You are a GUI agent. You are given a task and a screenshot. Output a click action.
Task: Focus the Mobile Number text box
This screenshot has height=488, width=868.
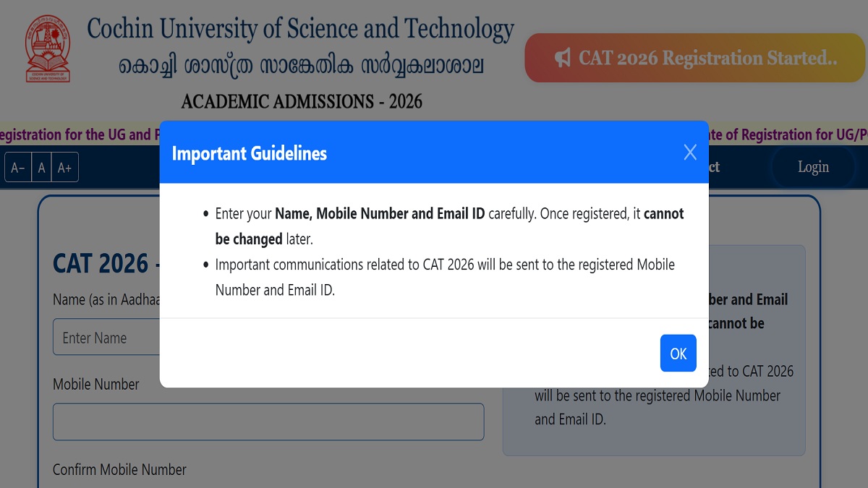pyautogui.click(x=268, y=421)
